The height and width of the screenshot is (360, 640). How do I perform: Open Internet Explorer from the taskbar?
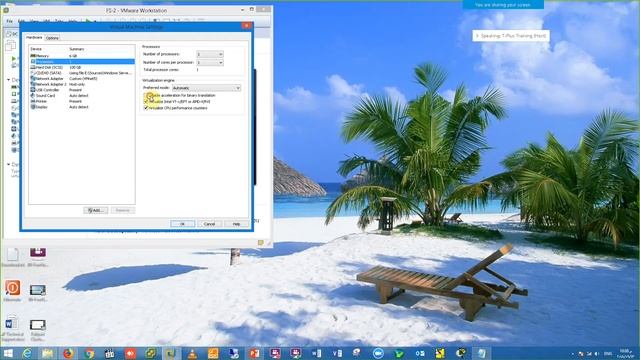tap(27, 353)
